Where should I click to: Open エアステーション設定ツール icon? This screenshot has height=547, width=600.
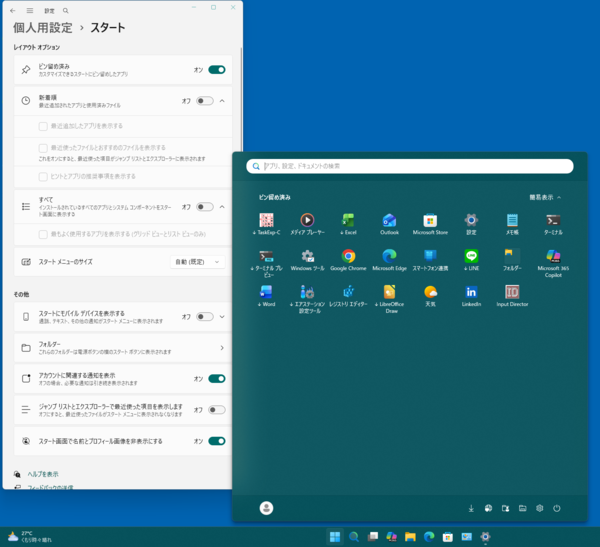pyautogui.click(x=307, y=299)
